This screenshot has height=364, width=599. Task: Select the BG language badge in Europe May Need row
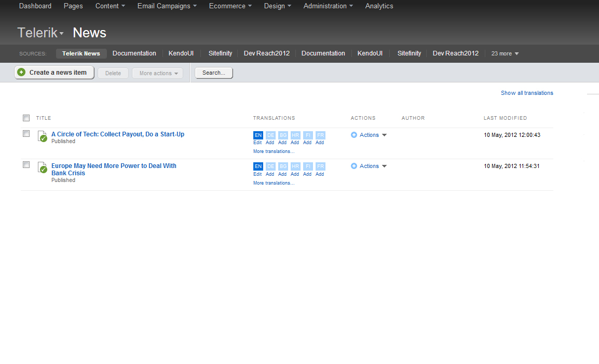[x=283, y=166]
